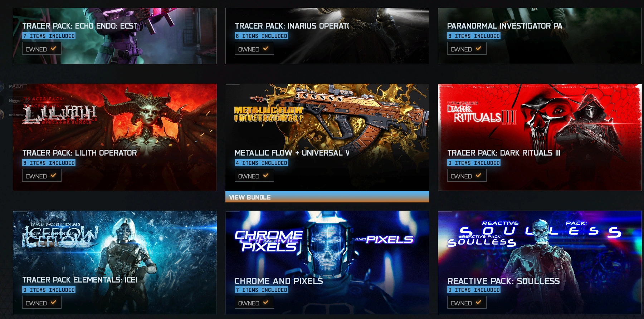
Task: Click '9 ITEMS INCLUDED' under Reactive Pack Soulless
Action: pos(474,290)
